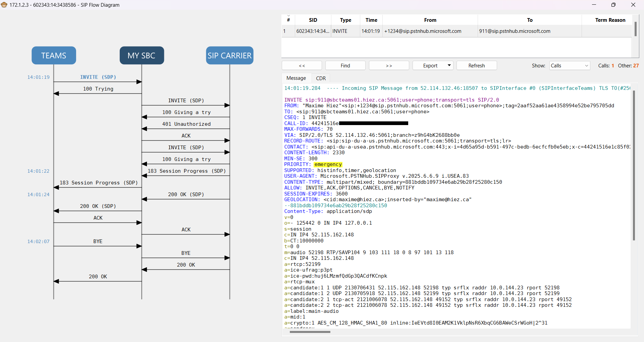Click the TEAMS endpoint box

pyautogui.click(x=54, y=55)
